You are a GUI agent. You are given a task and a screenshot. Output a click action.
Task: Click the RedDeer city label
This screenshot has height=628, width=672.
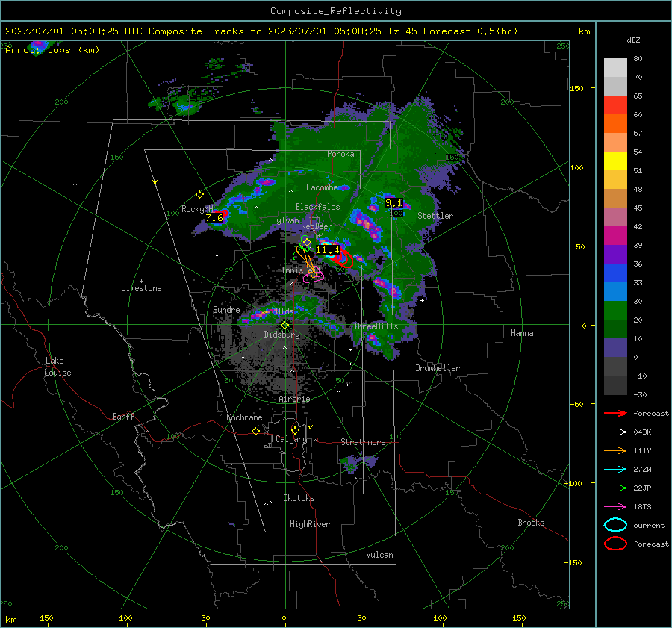click(317, 226)
